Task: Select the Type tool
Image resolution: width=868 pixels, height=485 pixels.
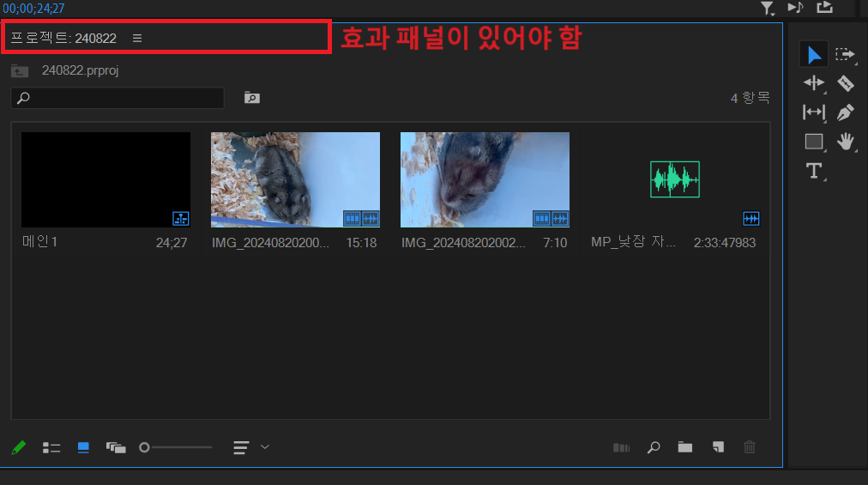Action: 814,171
